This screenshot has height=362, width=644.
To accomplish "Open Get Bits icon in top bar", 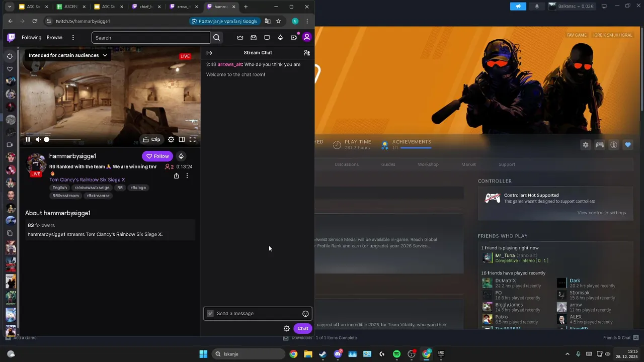I will pos(280,37).
